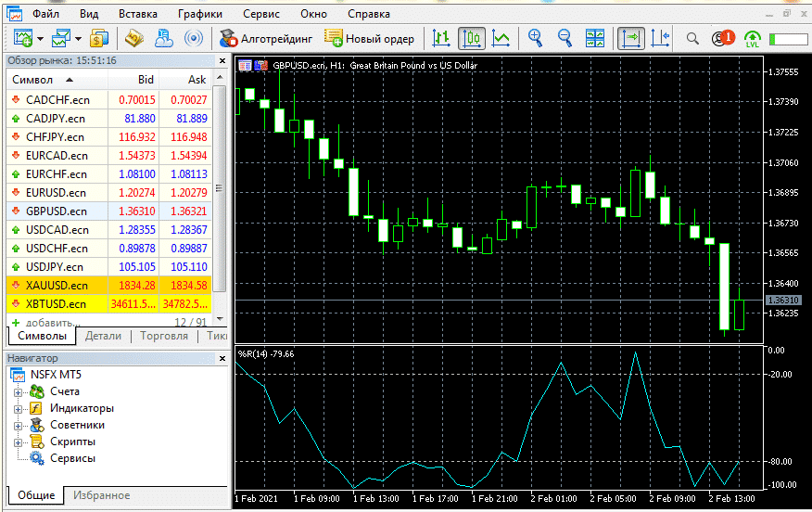812x512 pixels.
Task: Switch to the Символы tab
Action: click(x=42, y=336)
